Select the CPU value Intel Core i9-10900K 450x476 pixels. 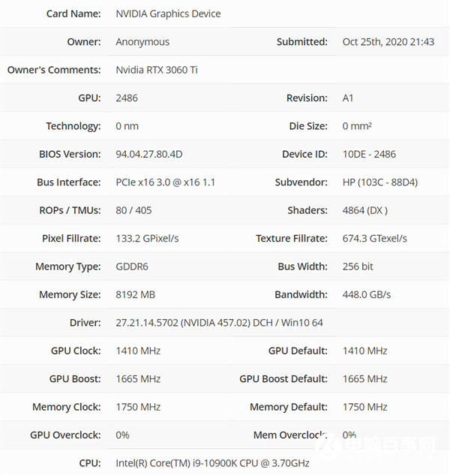[x=212, y=462]
